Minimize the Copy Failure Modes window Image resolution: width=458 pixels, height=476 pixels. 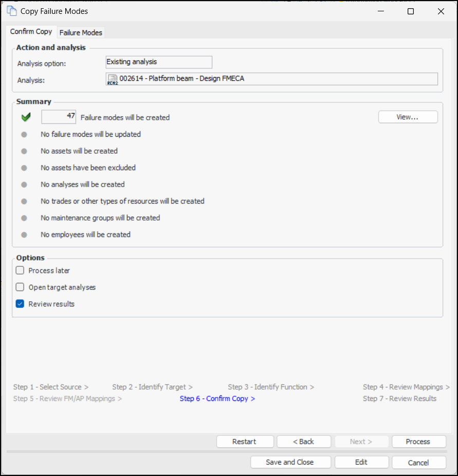[381, 11]
